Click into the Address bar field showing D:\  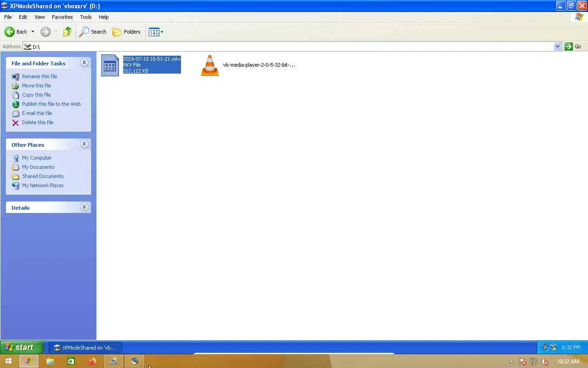[x=292, y=46]
